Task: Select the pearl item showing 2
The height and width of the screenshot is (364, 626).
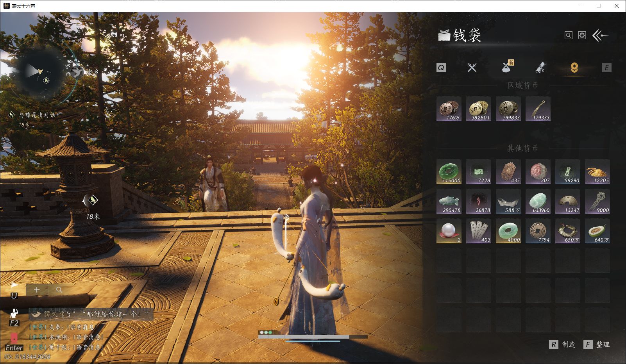Action: [x=449, y=231]
